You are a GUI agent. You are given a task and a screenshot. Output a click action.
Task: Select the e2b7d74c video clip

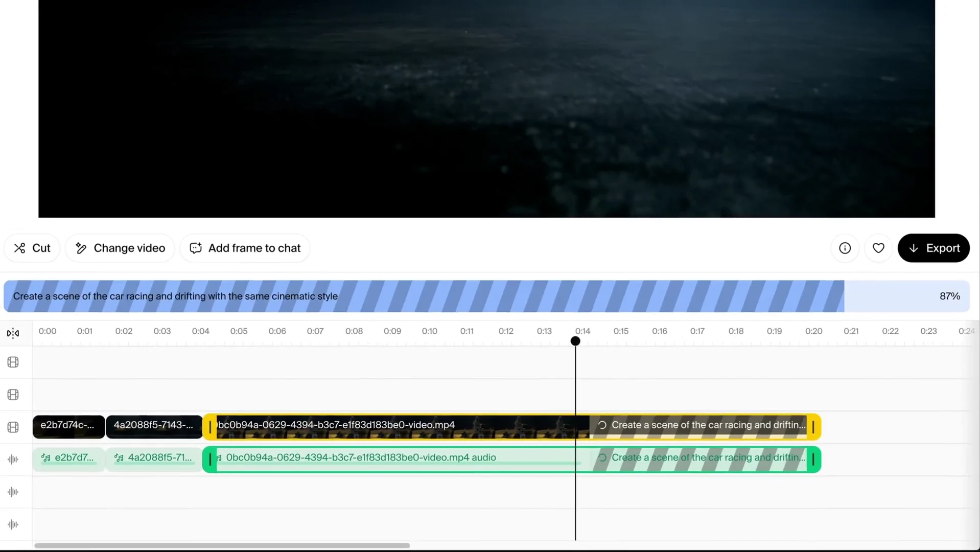[68, 426]
